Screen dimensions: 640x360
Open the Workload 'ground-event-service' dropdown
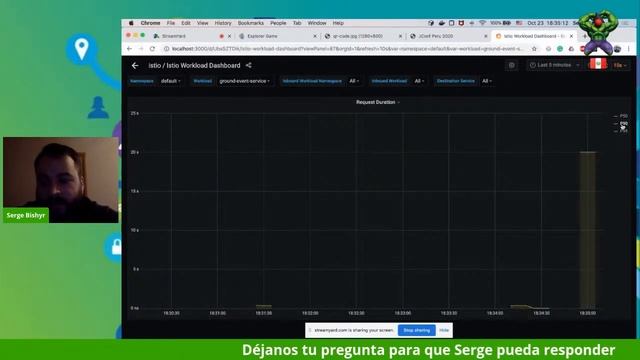[244, 81]
